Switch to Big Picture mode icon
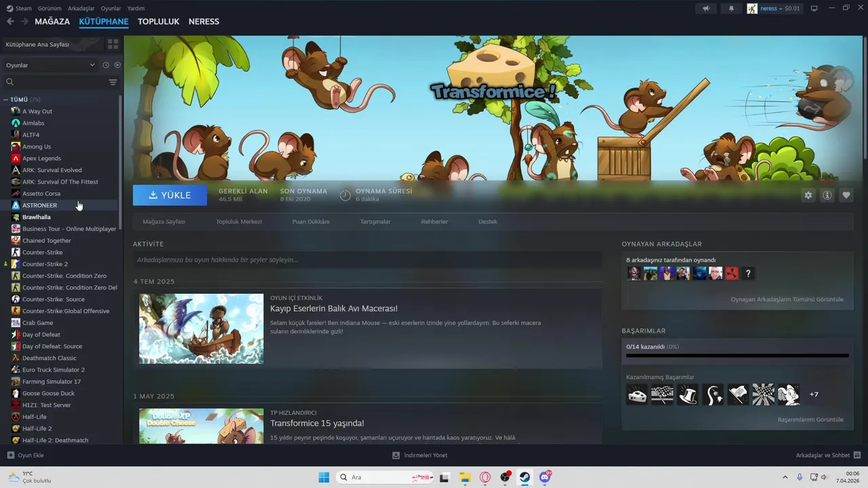868x488 pixels. [814, 8]
